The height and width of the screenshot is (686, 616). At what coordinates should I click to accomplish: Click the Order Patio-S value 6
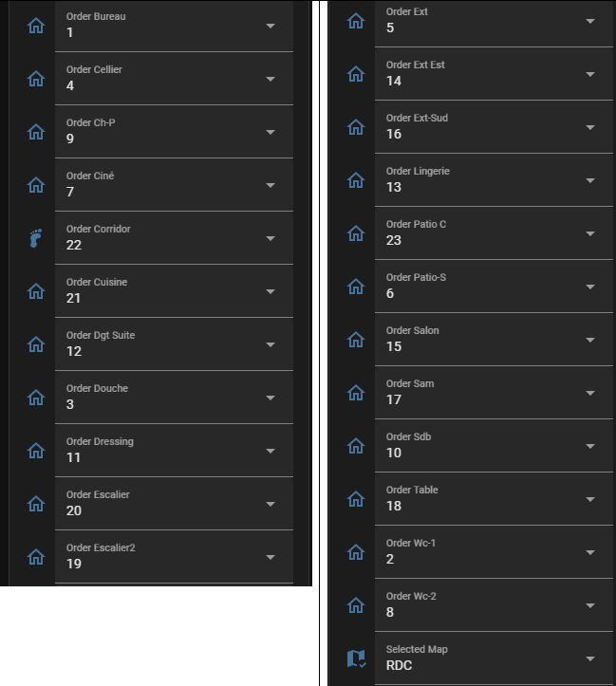390,293
